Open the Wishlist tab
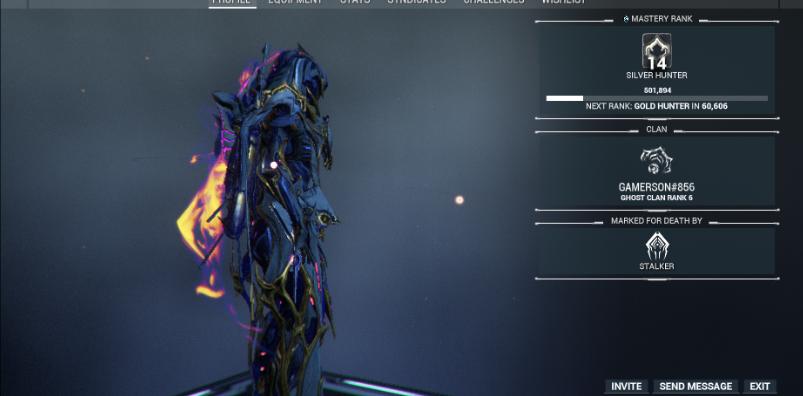This screenshot has height=396, width=803. [x=563, y=2]
